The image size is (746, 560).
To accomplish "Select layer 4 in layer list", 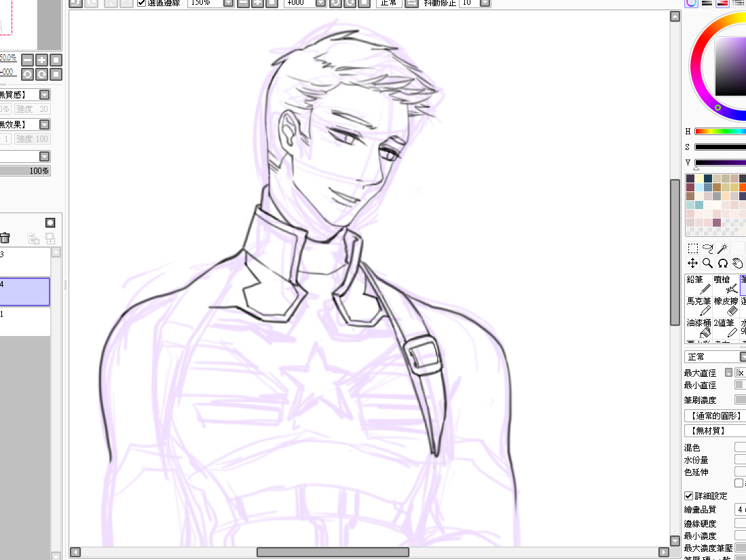I will (x=24, y=292).
